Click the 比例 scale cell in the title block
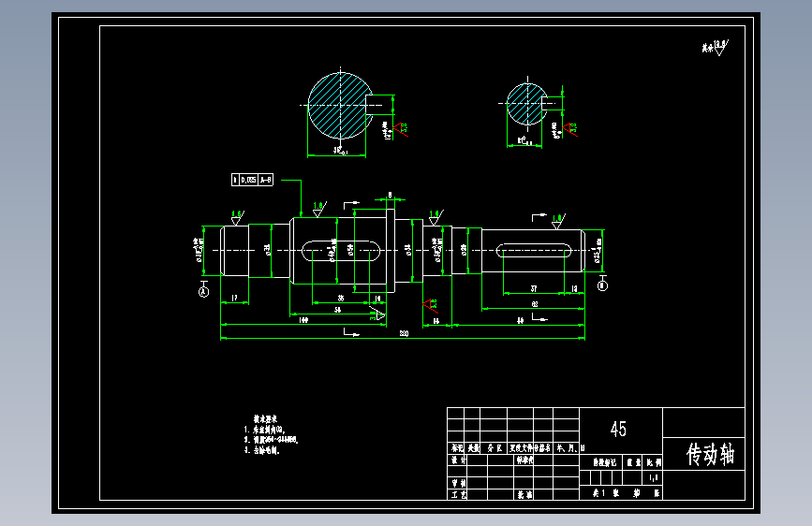The image size is (812, 526). click(654, 462)
